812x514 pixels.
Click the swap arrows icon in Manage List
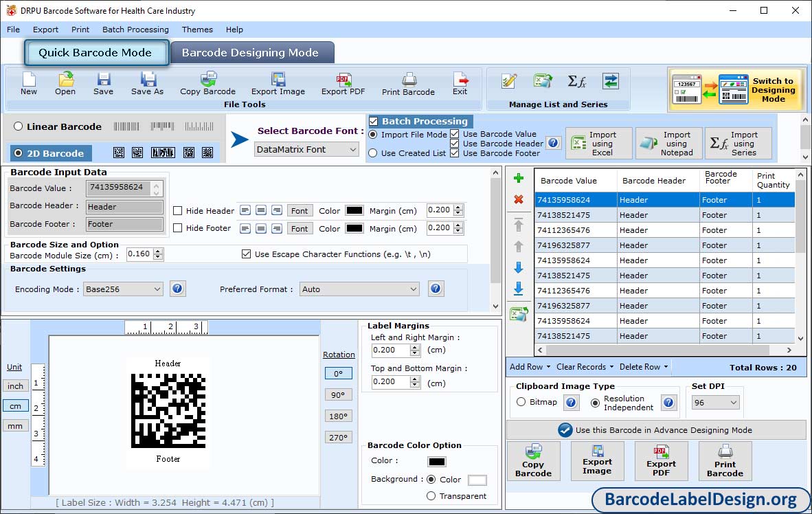tap(611, 81)
